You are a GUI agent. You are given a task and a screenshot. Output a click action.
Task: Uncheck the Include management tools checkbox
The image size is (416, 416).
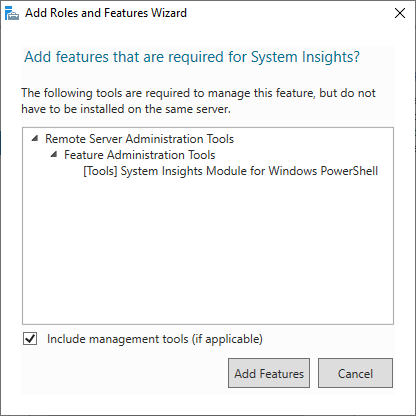pyautogui.click(x=30, y=339)
